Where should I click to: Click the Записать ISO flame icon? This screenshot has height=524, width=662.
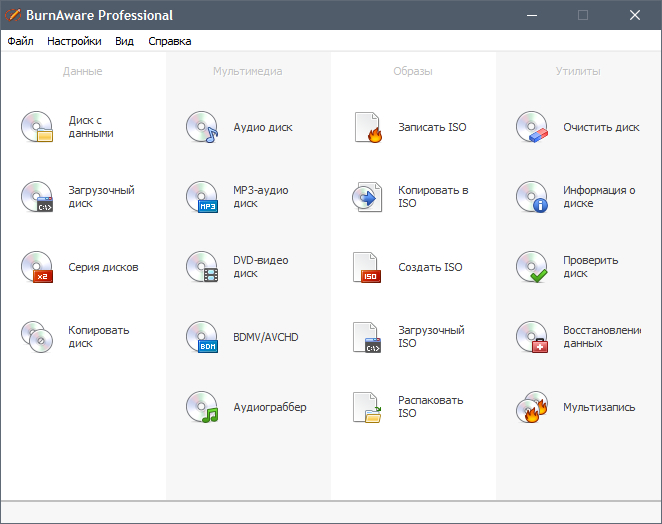(368, 127)
